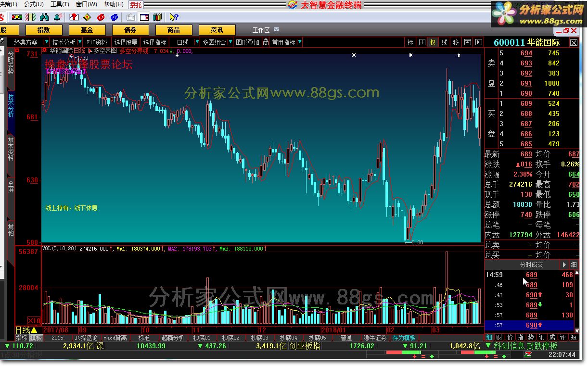This screenshot has height=366, width=588.
Task: Close the 600011 华能国际 quote panel
Action: [574, 42]
